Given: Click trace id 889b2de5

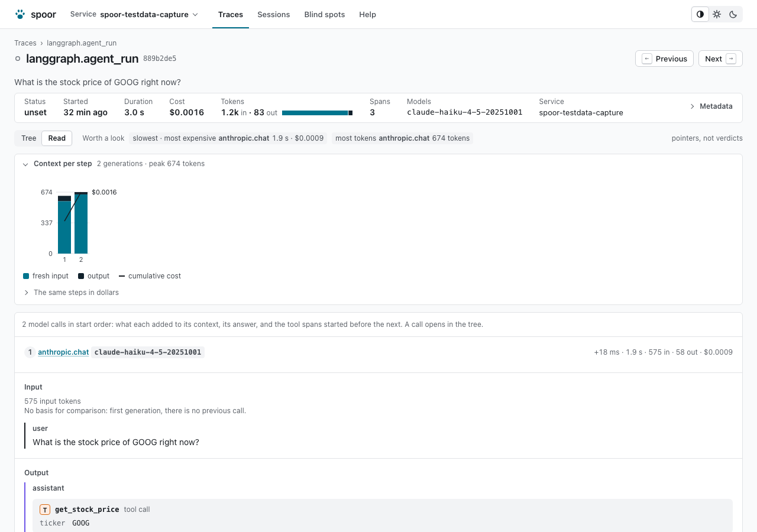Looking at the screenshot, I should pyautogui.click(x=160, y=59).
